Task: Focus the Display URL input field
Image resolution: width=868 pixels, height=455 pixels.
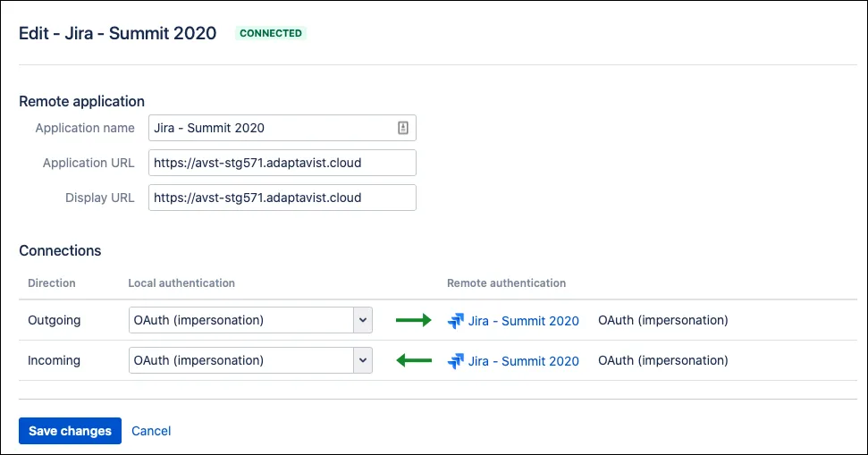Action: click(282, 198)
